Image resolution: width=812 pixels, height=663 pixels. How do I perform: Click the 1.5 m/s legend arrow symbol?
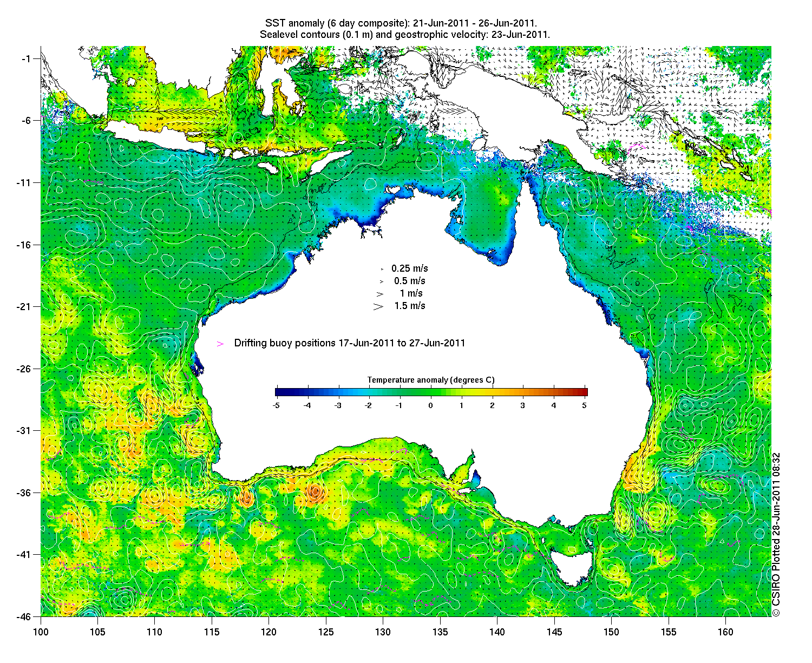click(x=378, y=306)
